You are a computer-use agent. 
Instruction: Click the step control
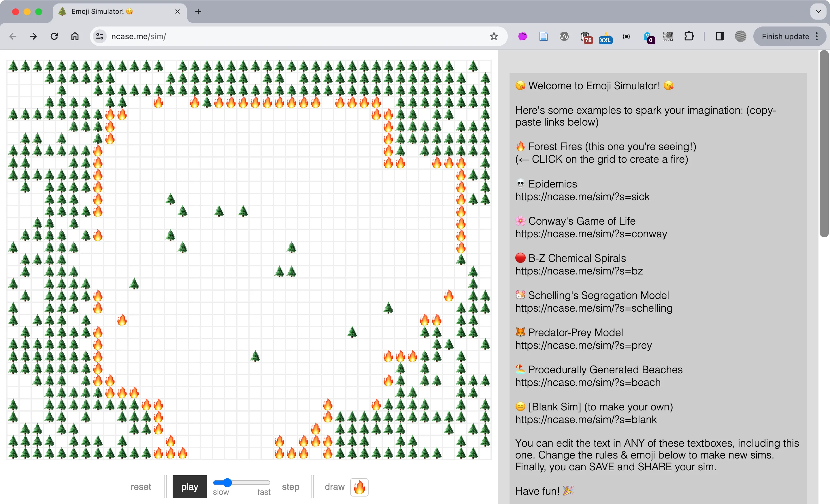click(290, 487)
